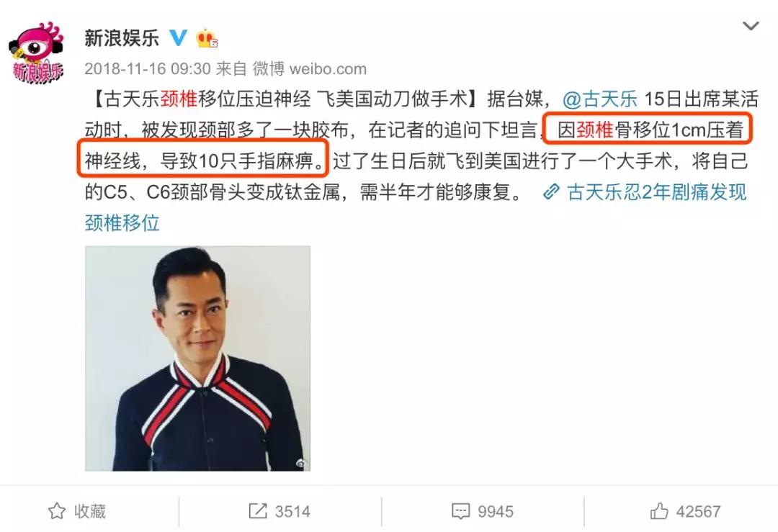Click the comment bubble icon
This screenshot has width=778, height=532.
460,511
